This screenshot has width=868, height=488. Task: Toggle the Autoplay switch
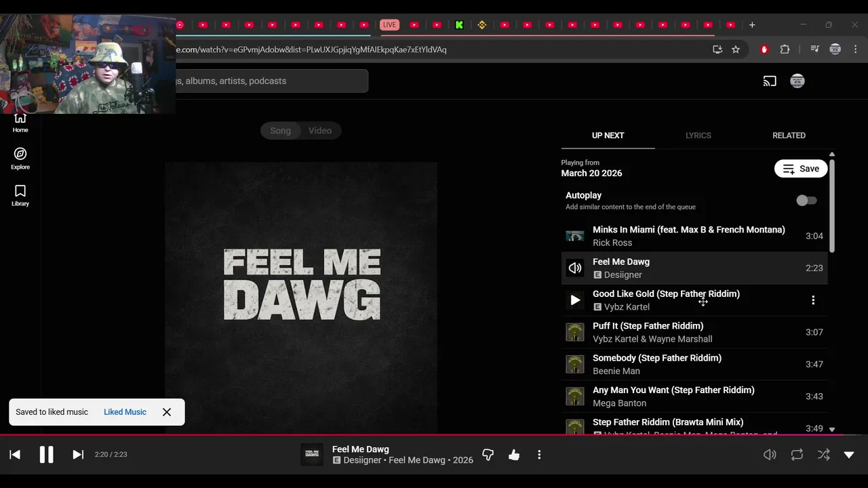pos(806,201)
